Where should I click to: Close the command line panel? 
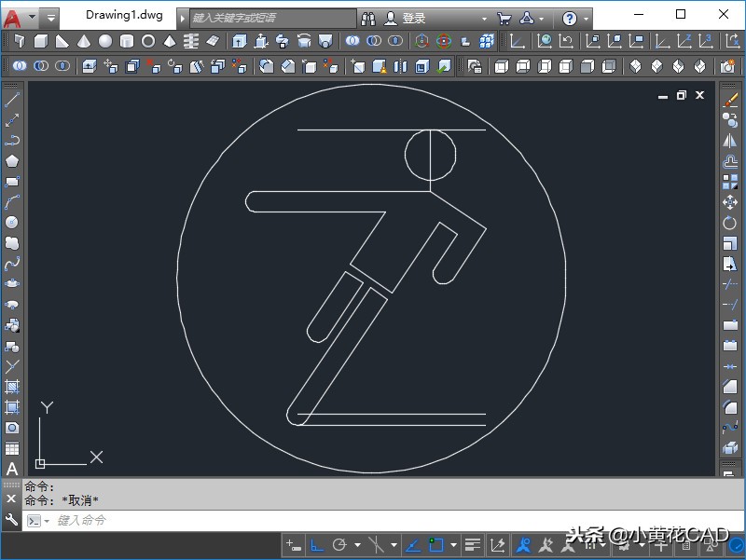pyautogui.click(x=11, y=499)
